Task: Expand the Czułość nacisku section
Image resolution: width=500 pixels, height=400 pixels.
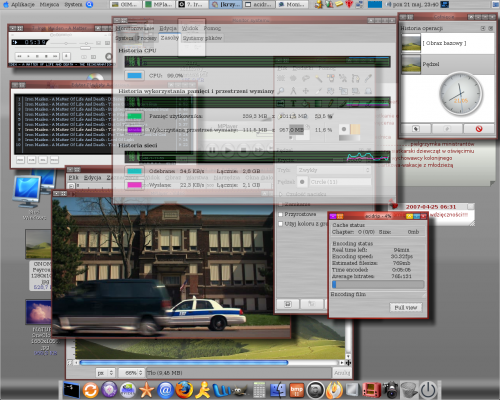Action: [281, 194]
